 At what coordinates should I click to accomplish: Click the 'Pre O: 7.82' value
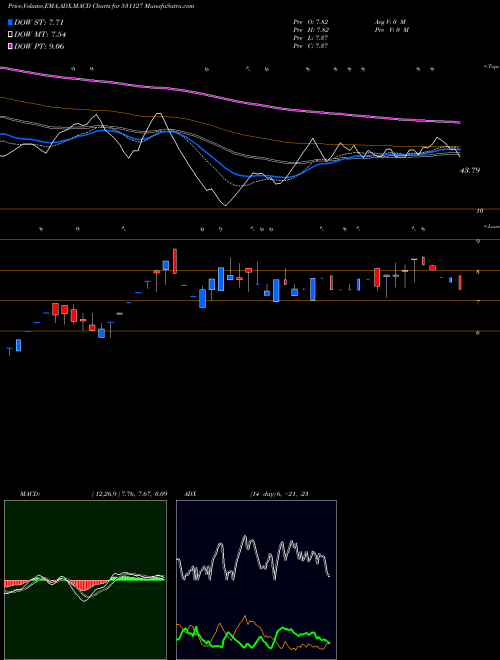311,22
